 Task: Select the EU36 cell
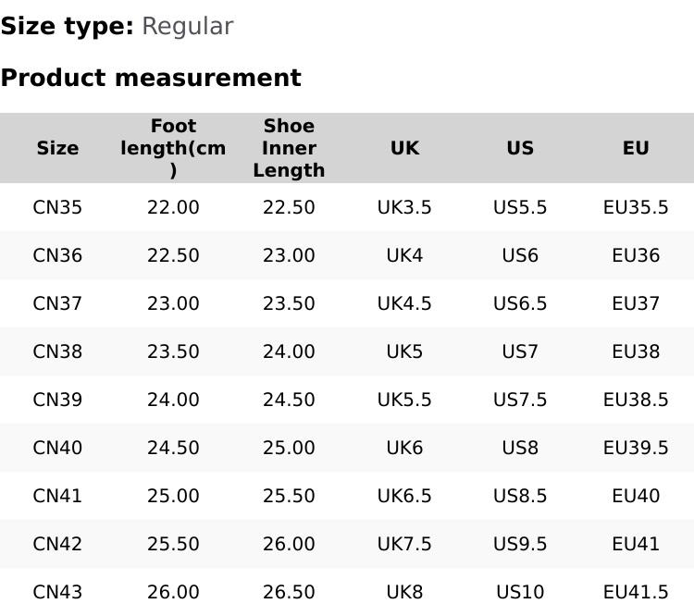(x=636, y=255)
